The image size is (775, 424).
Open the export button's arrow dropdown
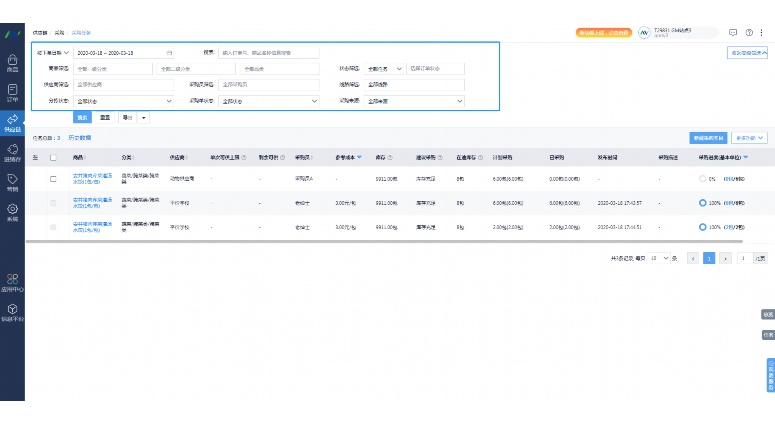(x=144, y=118)
